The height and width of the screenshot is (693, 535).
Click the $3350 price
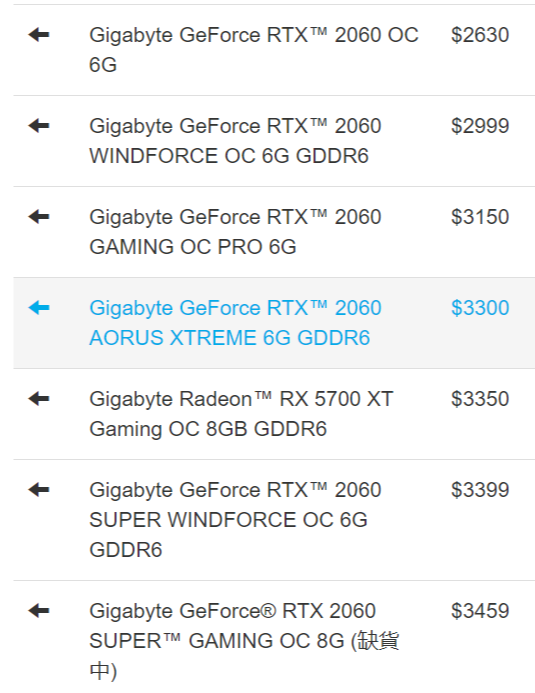(480, 399)
